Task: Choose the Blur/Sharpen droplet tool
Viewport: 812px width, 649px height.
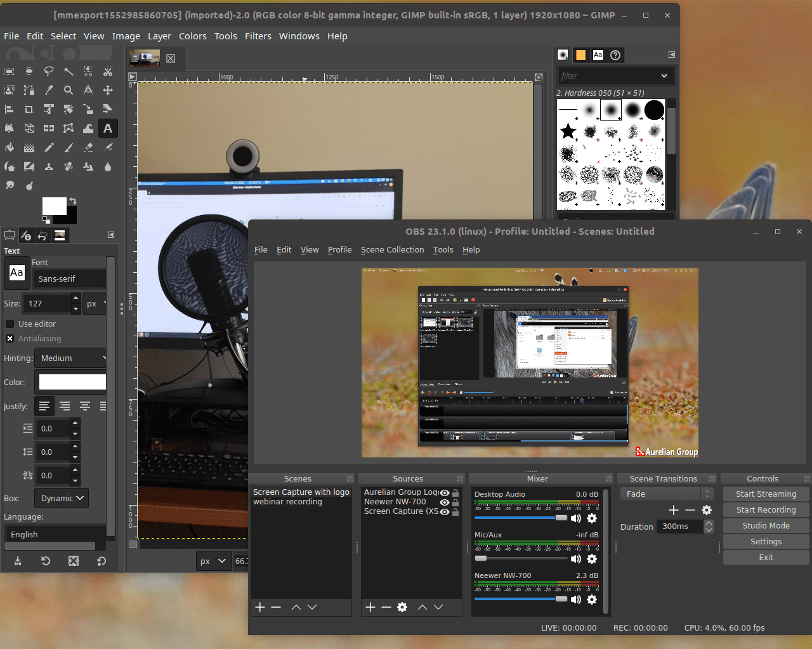Action: [x=108, y=166]
